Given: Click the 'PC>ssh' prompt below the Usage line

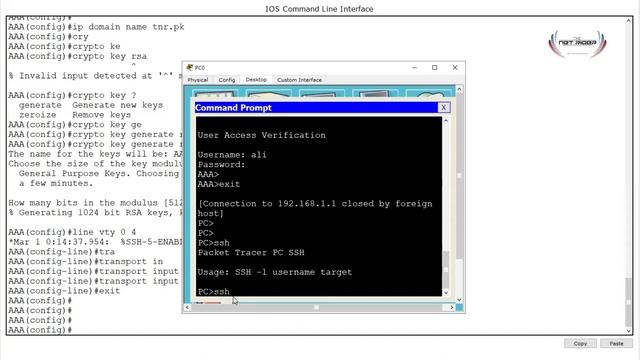Looking at the screenshot, I should tap(214, 291).
